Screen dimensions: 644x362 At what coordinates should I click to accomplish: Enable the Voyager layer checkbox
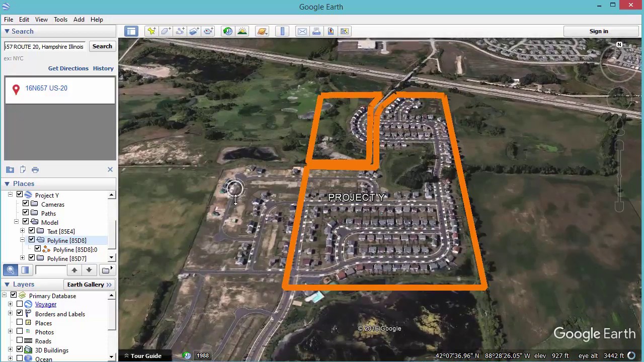[20, 304]
